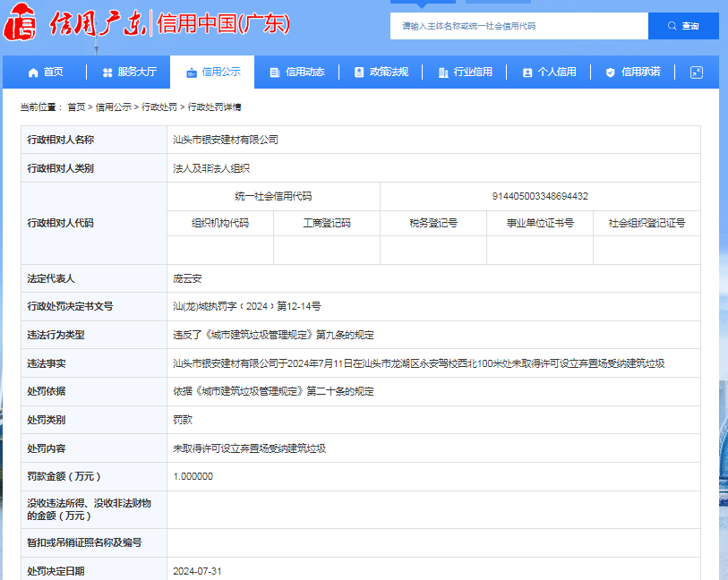Viewport: 728px width, 580px height.
Task: Open the 个人信用 navigation tab
Action: pos(549,72)
